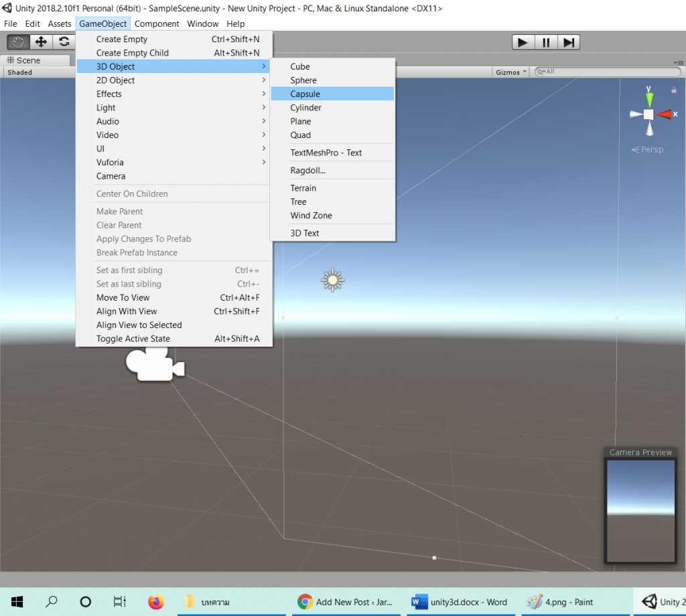Toggle Persp projection mode label
The height and width of the screenshot is (616, 686).
tap(648, 149)
